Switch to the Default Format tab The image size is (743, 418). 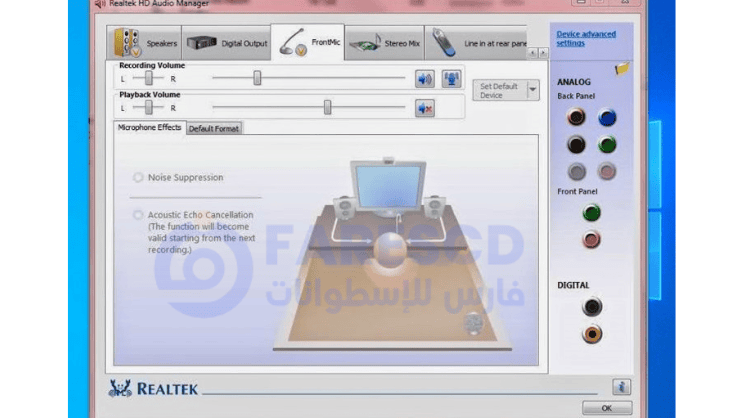point(214,128)
